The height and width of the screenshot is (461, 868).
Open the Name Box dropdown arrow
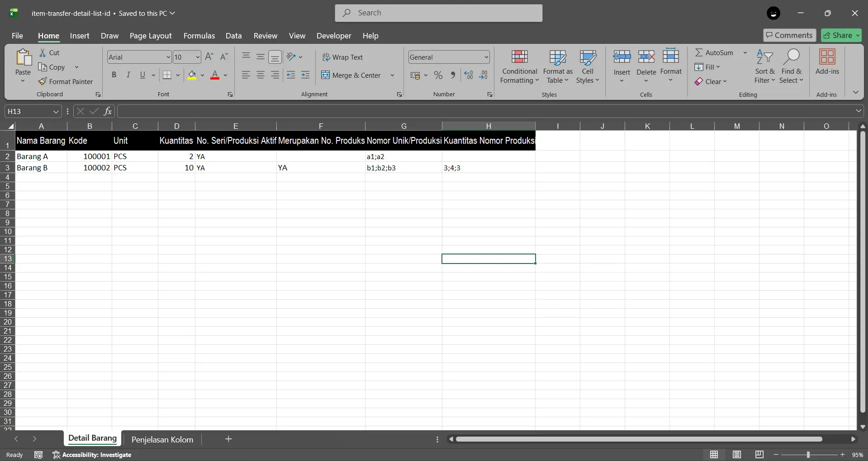tap(56, 111)
